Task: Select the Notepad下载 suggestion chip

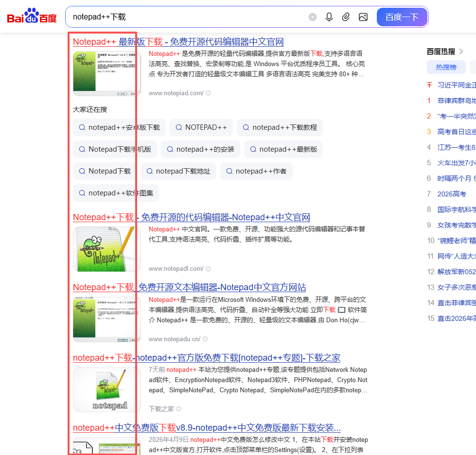Action: point(105,171)
